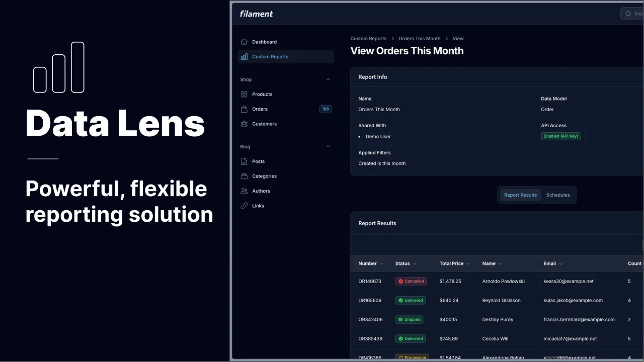This screenshot has height=362, width=644.
Task: Switch to the Schedules tab
Action: pyautogui.click(x=558, y=195)
